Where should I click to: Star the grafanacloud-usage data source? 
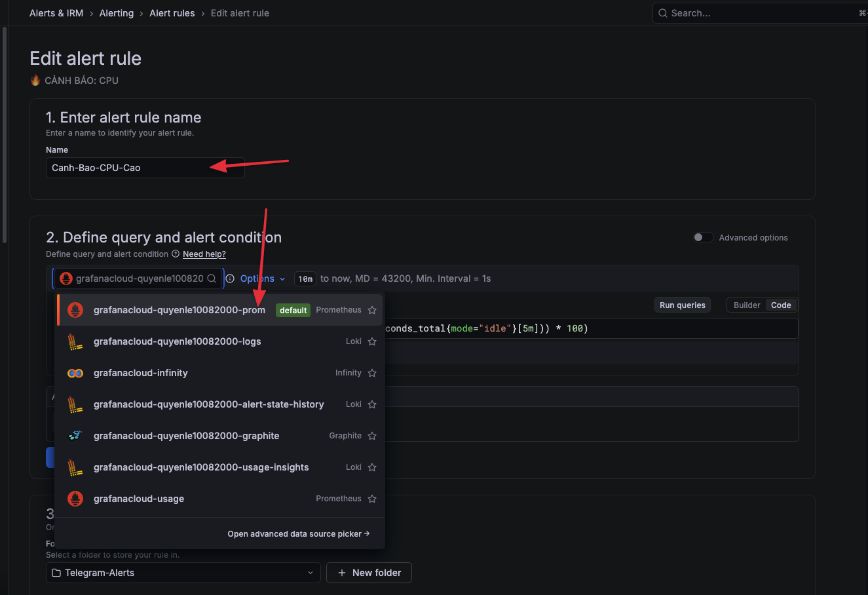point(372,499)
